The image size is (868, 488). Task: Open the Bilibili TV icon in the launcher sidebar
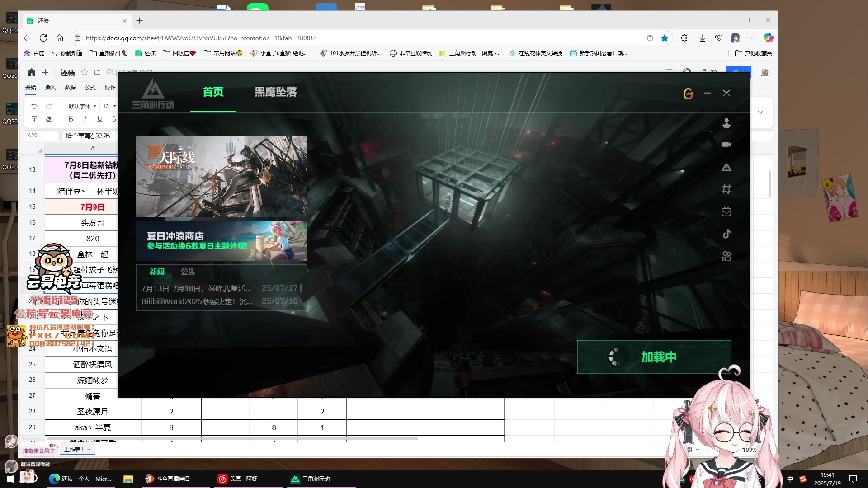[726, 211]
